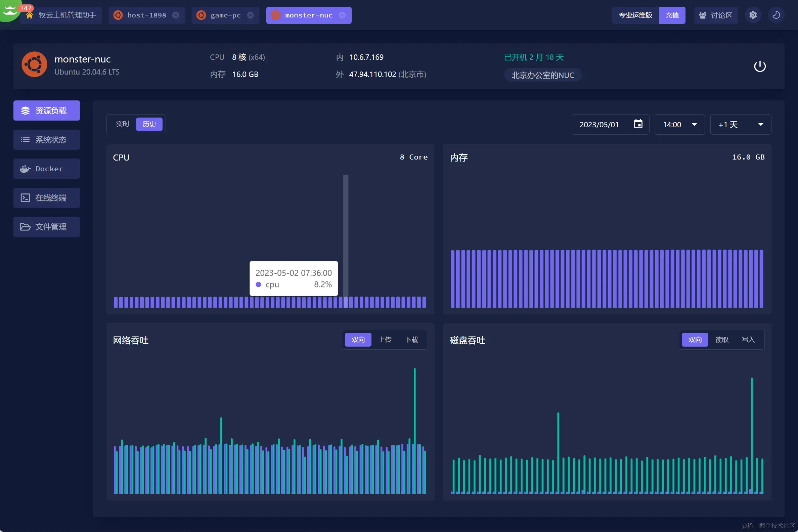Click the home icon in first tab

[30, 15]
